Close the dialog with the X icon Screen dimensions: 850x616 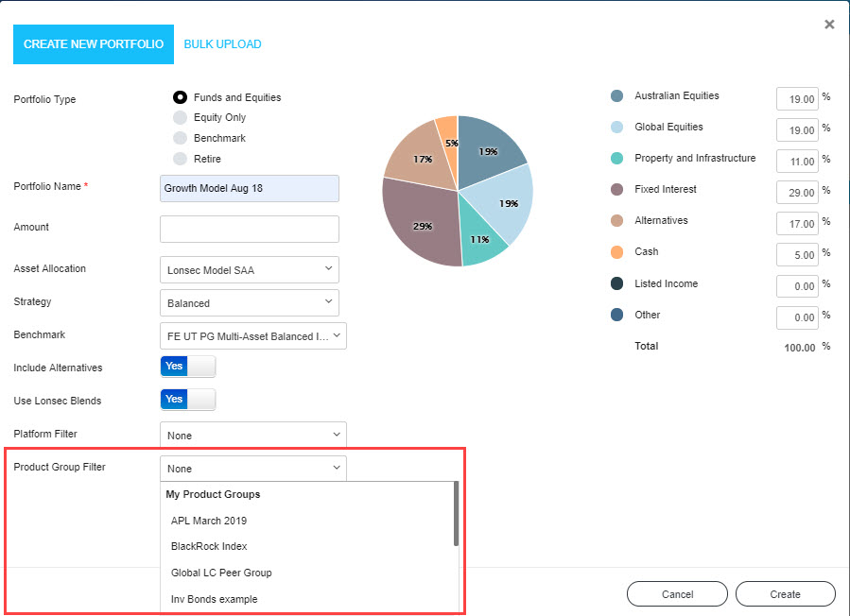tap(829, 25)
